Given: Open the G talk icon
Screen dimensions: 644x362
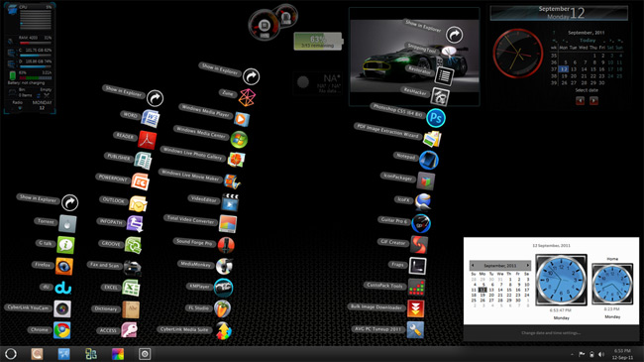Looking at the screenshot, I should pyautogui.click(x=65, y=245).
